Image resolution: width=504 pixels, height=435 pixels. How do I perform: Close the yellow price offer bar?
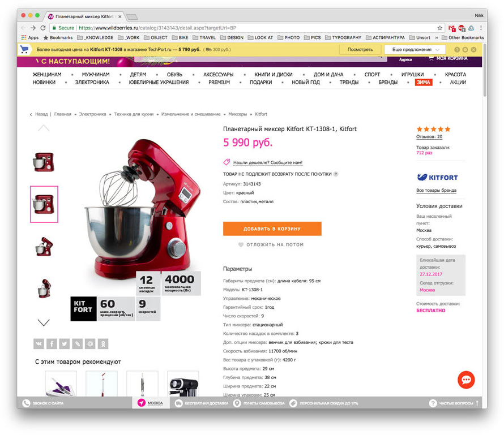tap(473, 50)
